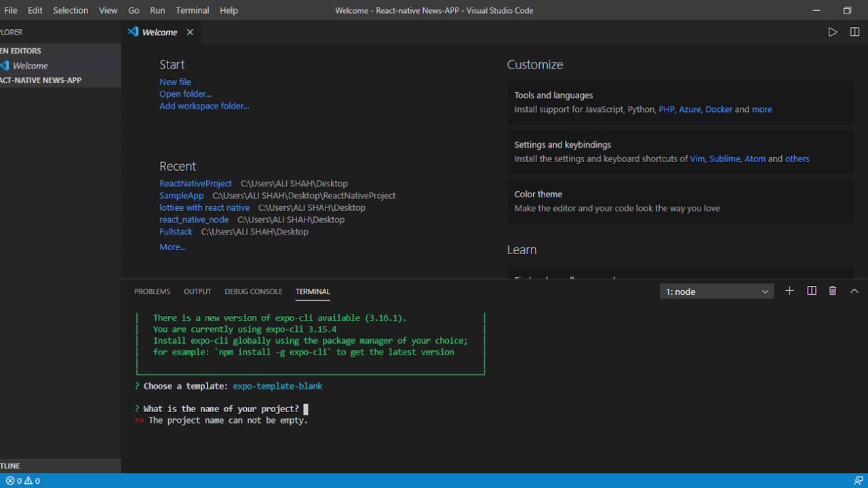Click the Sublime keybindings link
This screenshot has height=488, width=868.
coord(724,159)
